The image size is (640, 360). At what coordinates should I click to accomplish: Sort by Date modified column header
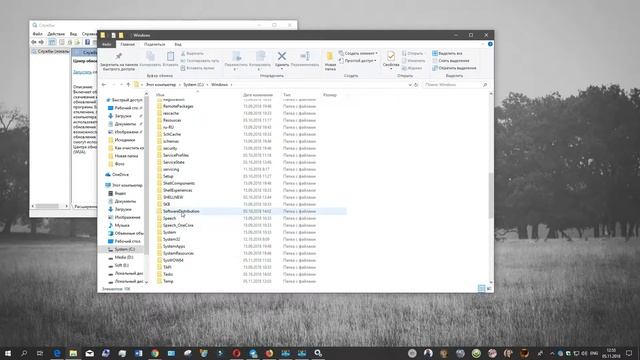[x=258, y=95]
